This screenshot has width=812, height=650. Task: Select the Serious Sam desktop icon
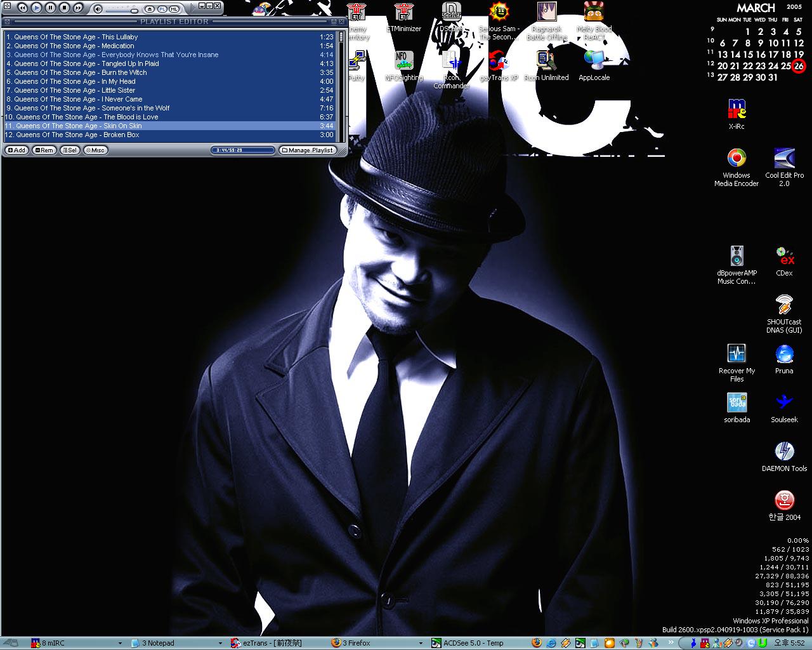(499, 13)
